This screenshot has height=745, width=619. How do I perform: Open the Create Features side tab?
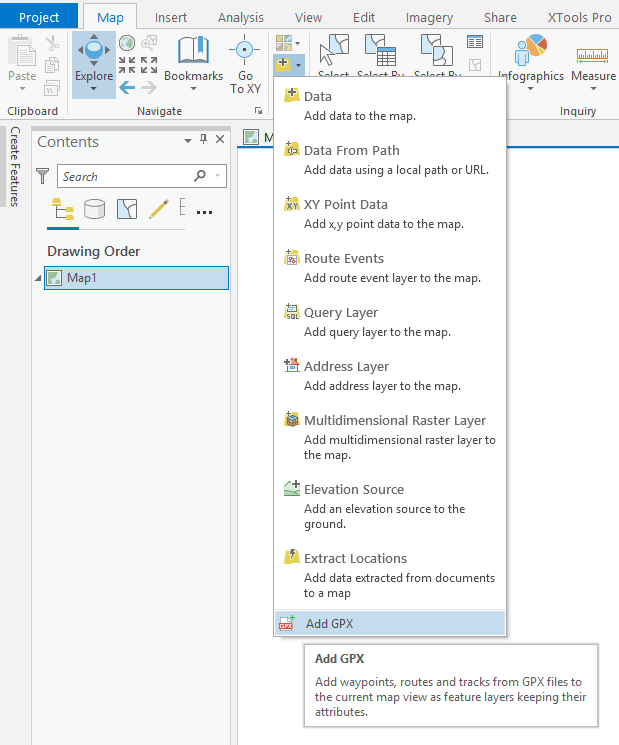click(15, 166)
